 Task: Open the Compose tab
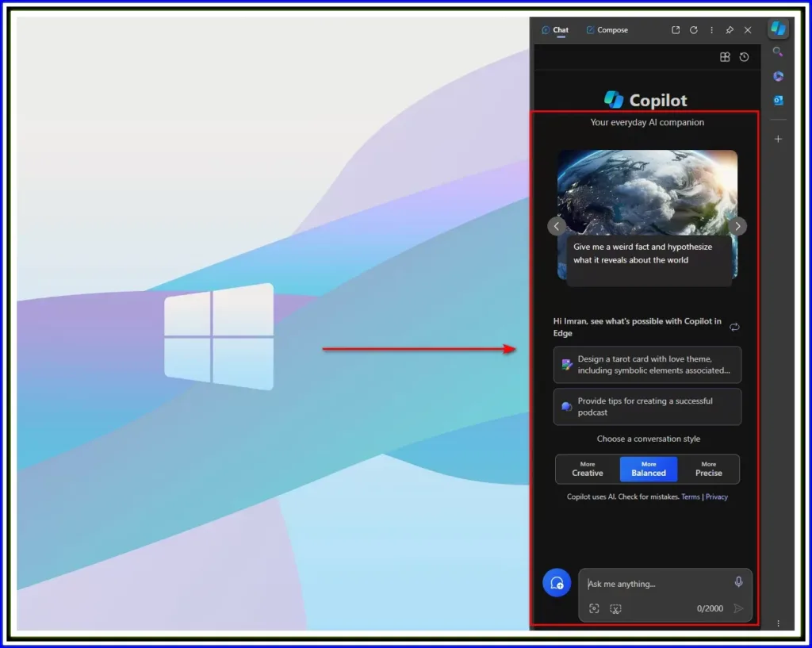coord(607,30)
